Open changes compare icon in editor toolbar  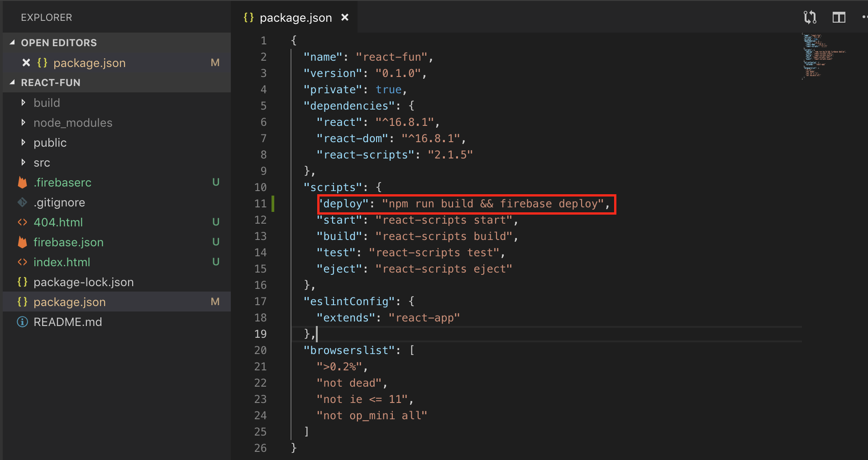tap(810, 18)
